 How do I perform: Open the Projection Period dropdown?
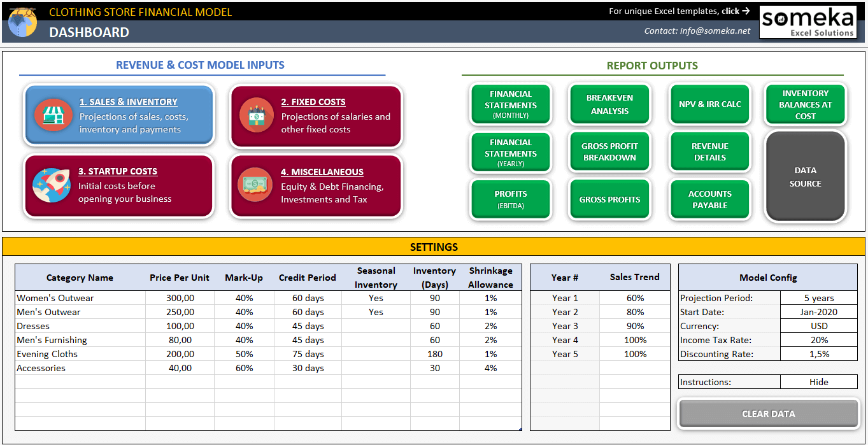(x=819, y=297)
